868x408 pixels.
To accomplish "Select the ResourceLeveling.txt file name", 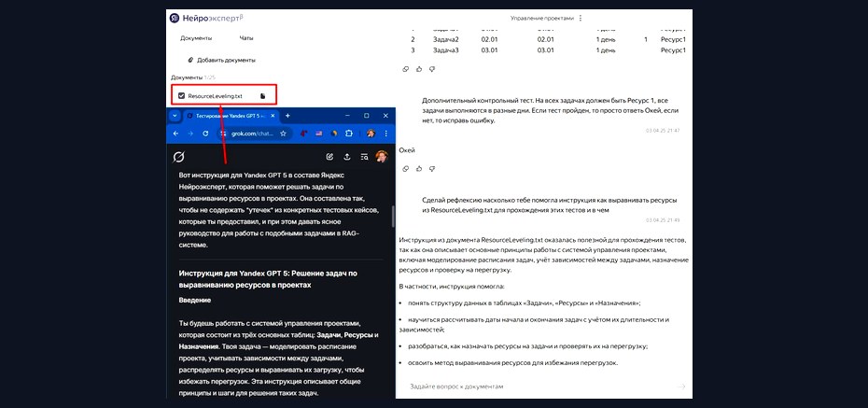I will (216, 96).
